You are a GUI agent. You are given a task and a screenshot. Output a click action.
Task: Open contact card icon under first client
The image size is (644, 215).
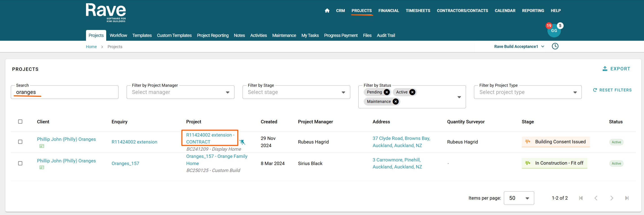42,146
